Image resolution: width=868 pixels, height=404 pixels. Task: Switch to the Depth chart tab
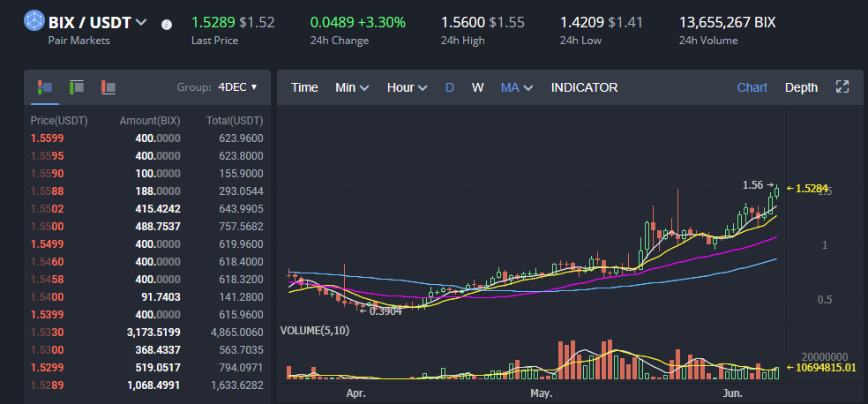coord(801,87)
